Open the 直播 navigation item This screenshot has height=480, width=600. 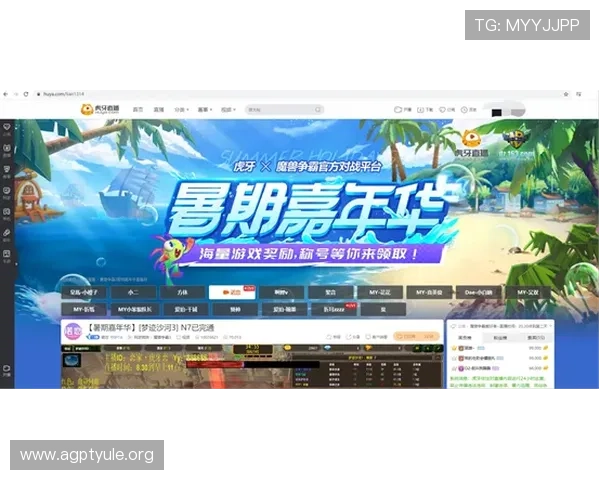[x=159, y=109]
